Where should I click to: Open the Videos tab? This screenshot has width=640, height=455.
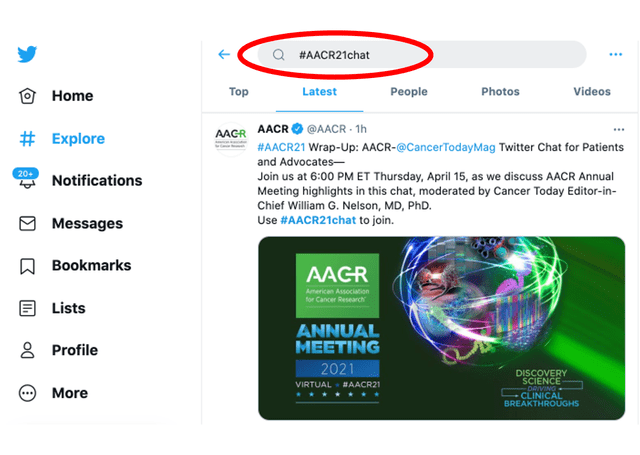coord(592,92)
